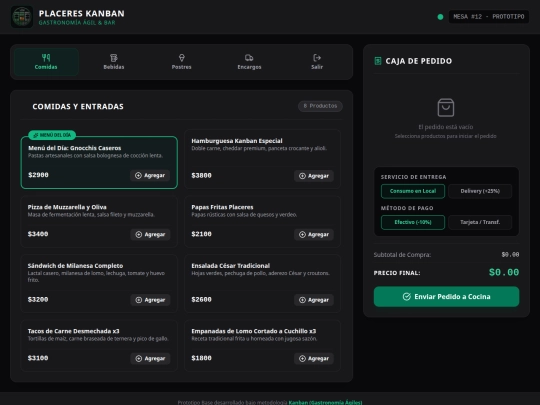Viewport: 540px width, 405px height.
Task: Click the $2100 price of Papas Fritas
Action: coord(201,234)
